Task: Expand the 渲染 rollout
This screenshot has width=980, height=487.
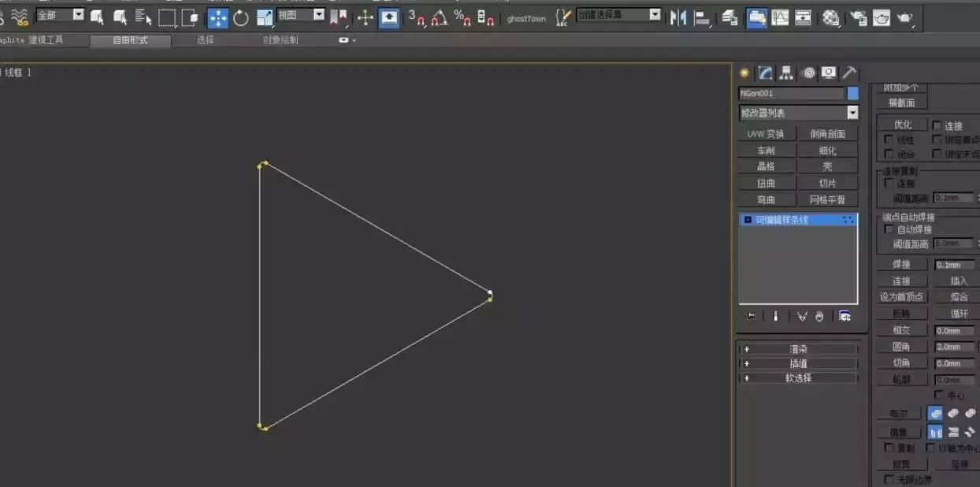Action: [x=798, y=349]
